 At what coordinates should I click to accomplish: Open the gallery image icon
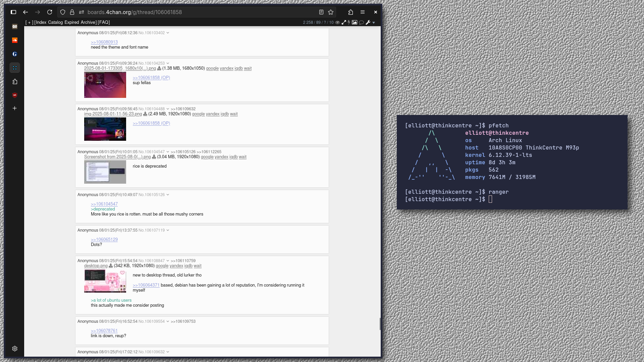point(355,22)
